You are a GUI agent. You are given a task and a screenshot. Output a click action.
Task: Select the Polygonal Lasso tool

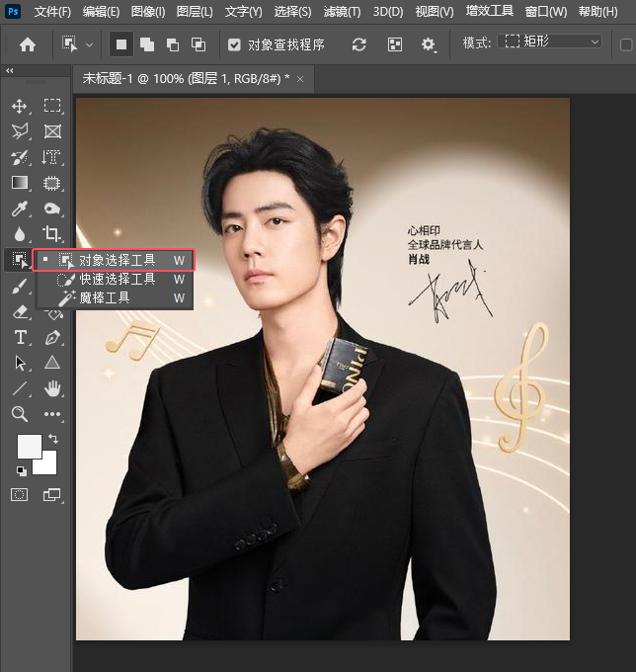(20, 131)
